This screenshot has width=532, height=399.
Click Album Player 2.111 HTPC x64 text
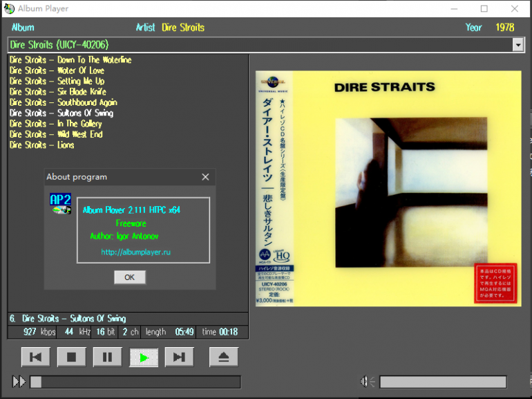[x=131, y=210]
